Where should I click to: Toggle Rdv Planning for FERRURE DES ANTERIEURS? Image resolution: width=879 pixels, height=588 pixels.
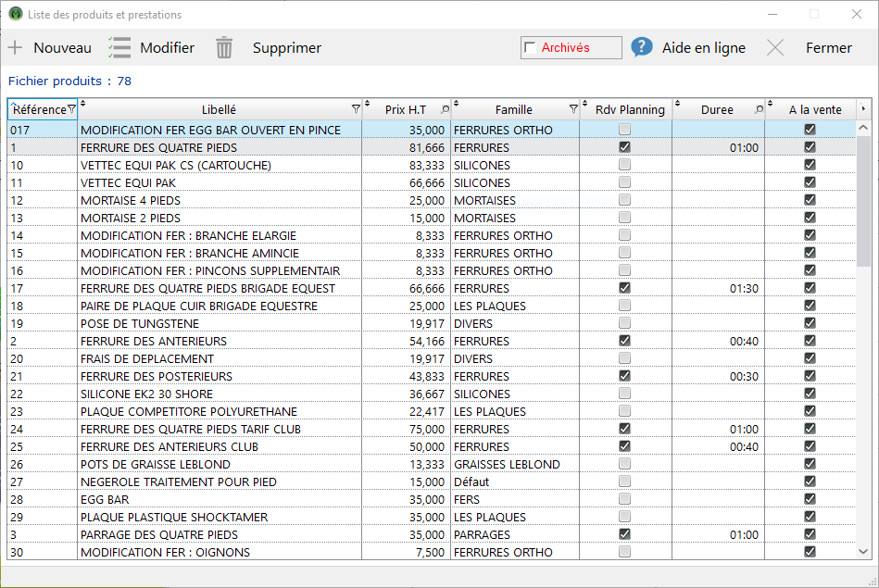tap(624, 340)
